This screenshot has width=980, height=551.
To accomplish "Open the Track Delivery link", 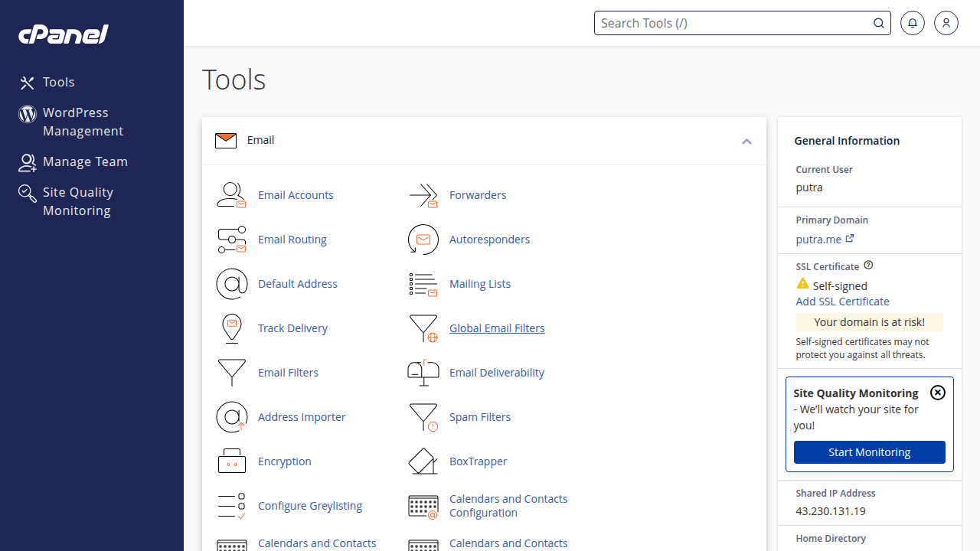I will (x=292, y=328).
